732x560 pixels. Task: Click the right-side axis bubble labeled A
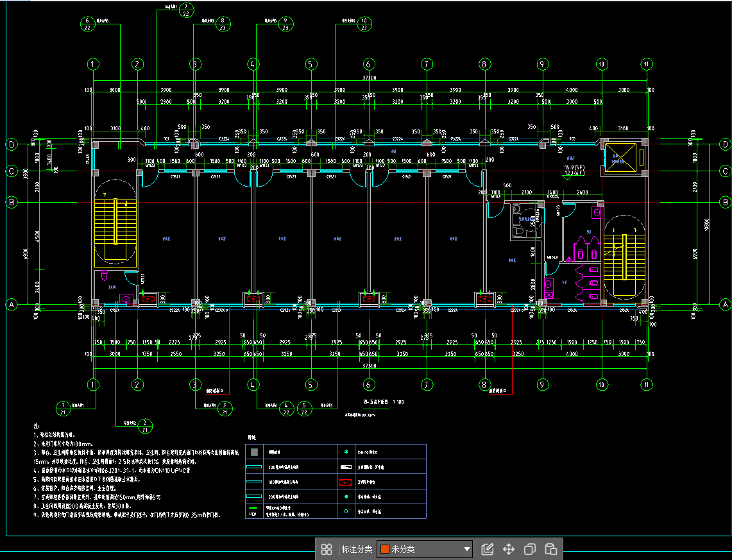click(725, 305)
